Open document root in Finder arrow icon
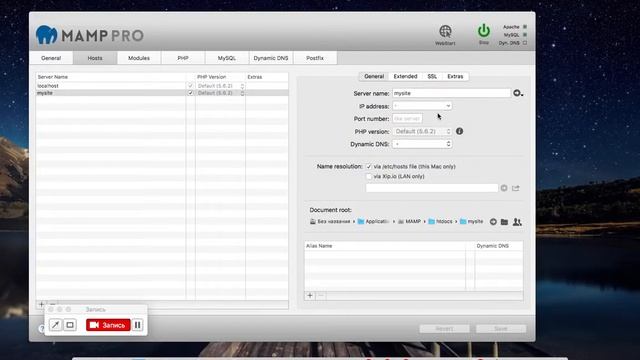 tap(493, 222)
